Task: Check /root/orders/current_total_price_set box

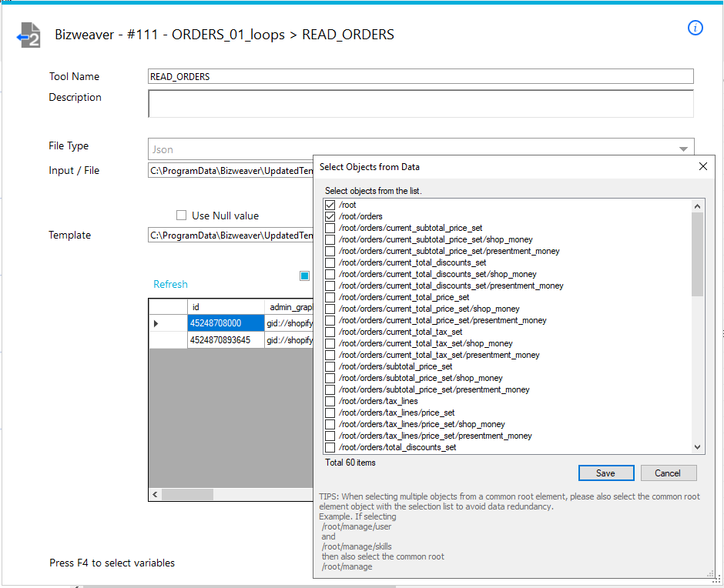Action: click(330, 297)
